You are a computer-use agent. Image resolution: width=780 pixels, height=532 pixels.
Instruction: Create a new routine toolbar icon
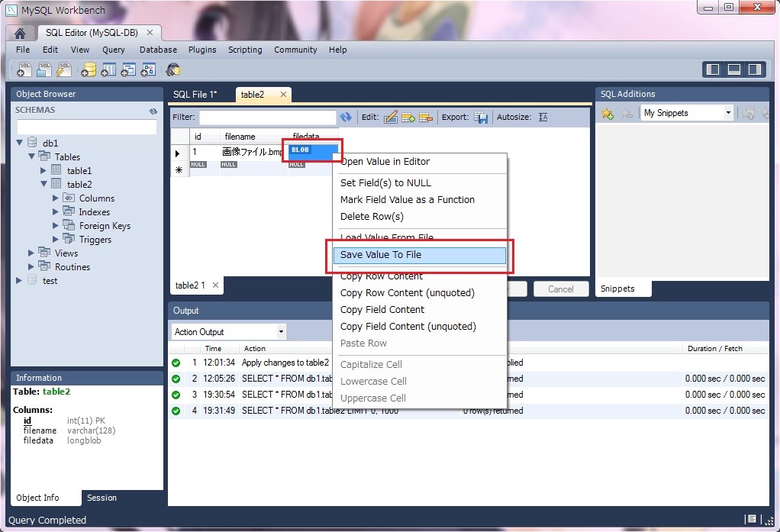point(148,69)
